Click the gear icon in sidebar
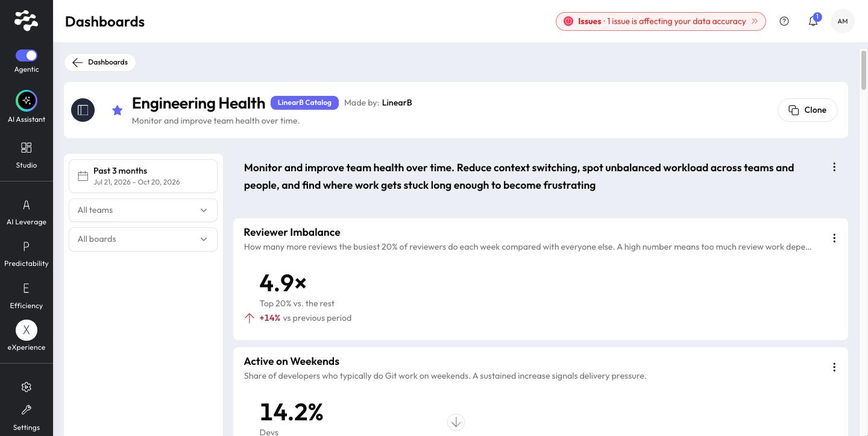868x436 pixels. pyautogui.click(x=27, y=387)
